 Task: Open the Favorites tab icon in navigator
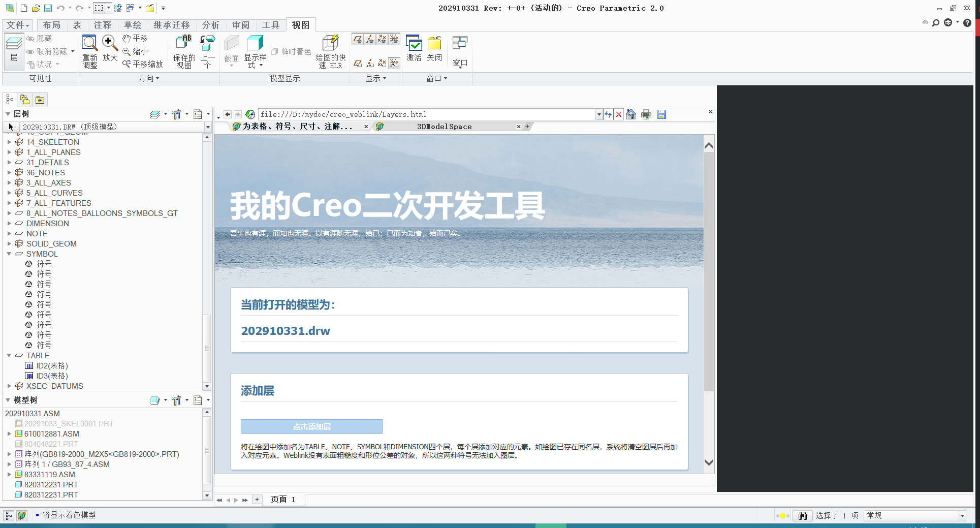(x=40, y=100)
